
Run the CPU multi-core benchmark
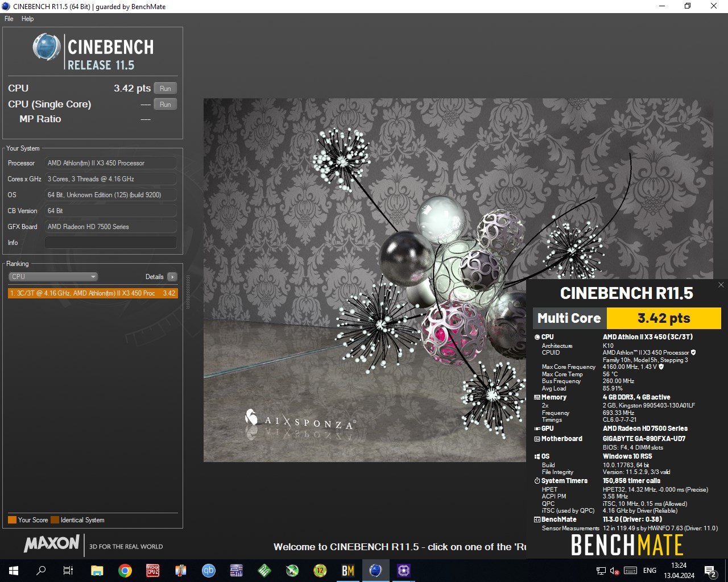click(166, 89)
